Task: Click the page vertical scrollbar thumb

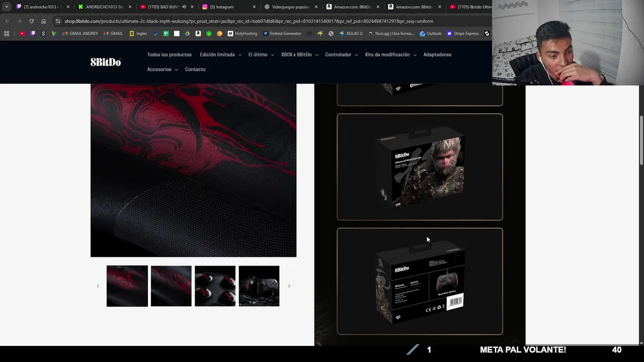Action: [x=641, y=140]
